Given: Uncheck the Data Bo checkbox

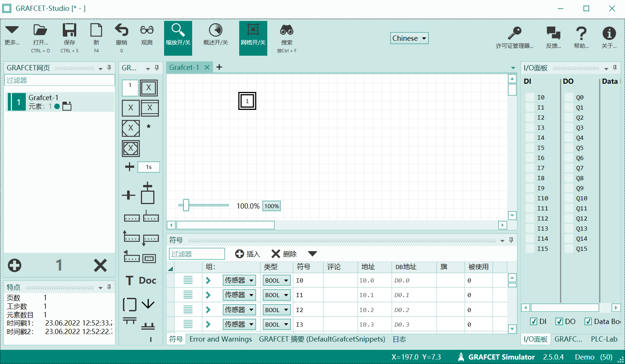Looking at the screenshot, I should [x=588, y=321].
